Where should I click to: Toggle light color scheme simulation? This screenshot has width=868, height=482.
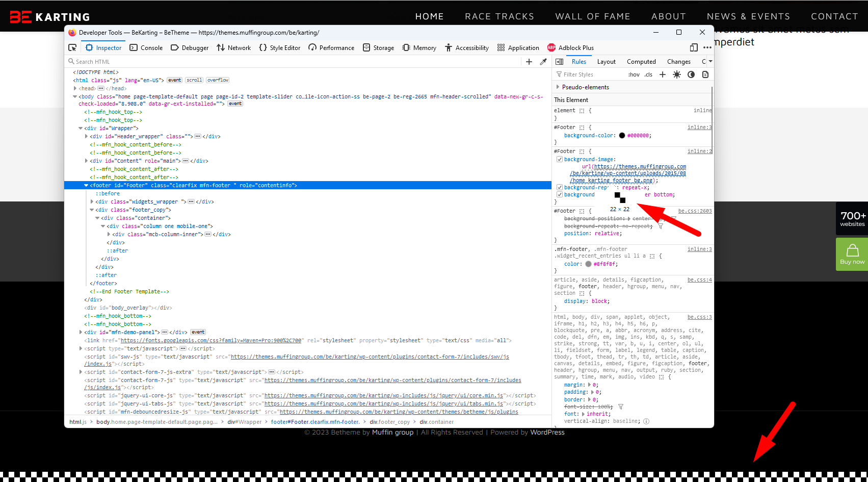(677, 74)
